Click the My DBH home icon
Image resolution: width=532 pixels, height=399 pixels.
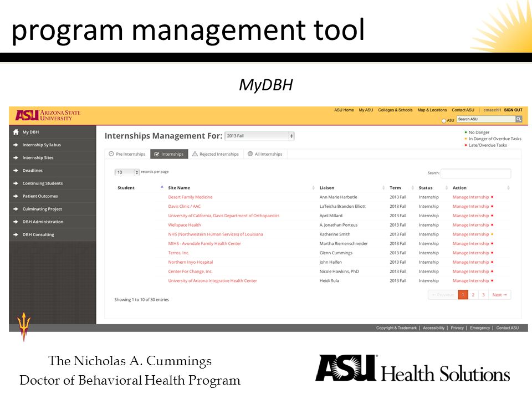pos(16,132)
